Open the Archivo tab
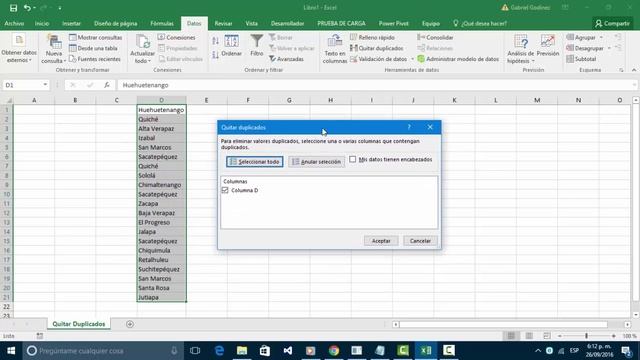The width and height of the screenshot is (640, 360). [14, 24]
